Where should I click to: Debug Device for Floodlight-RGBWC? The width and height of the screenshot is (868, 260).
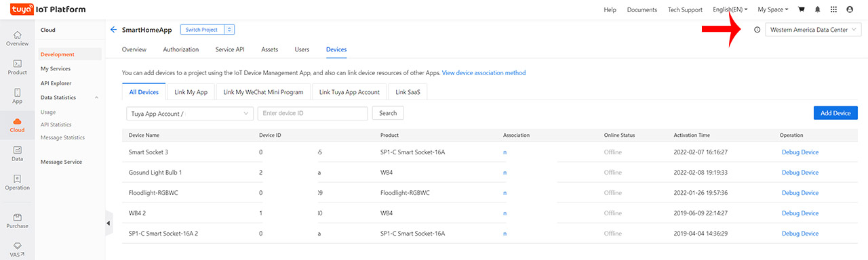tap(800, 193)
